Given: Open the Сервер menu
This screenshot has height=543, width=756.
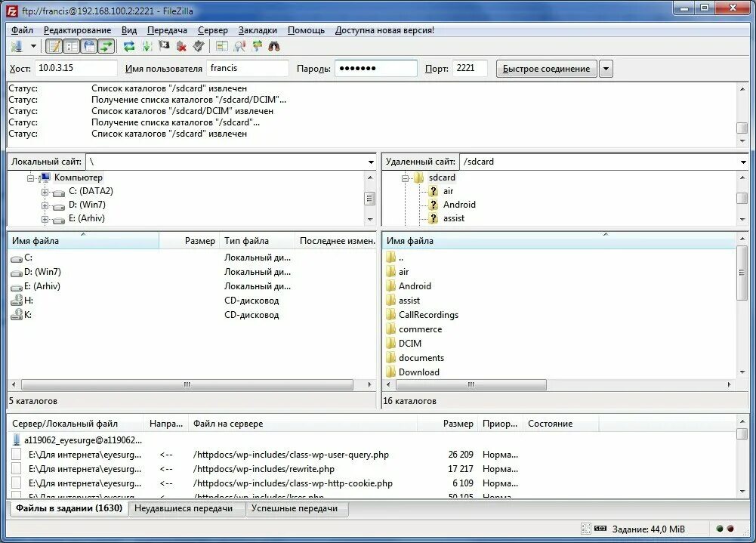Looking at the screenshot, I should click(x=213, y=30).
